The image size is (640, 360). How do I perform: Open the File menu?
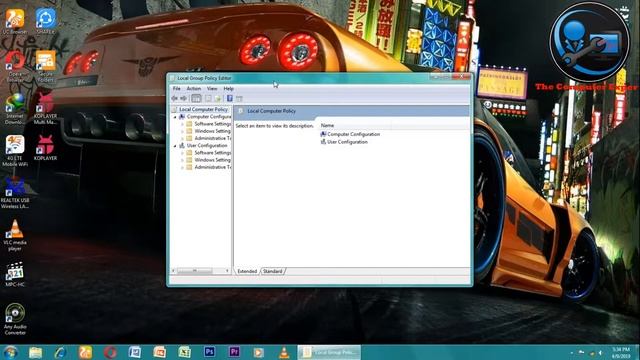(x=177, y=89)
